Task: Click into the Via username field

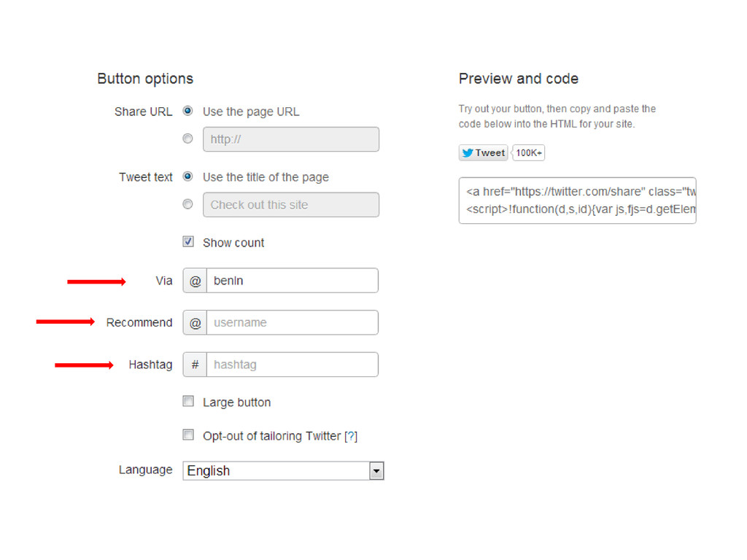Action: click(x=293, y=281)
